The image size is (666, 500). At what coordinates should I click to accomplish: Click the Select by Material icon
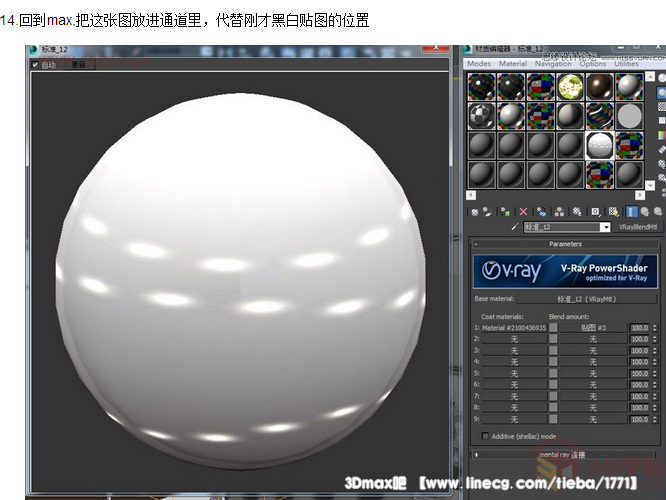pos(662,178)
